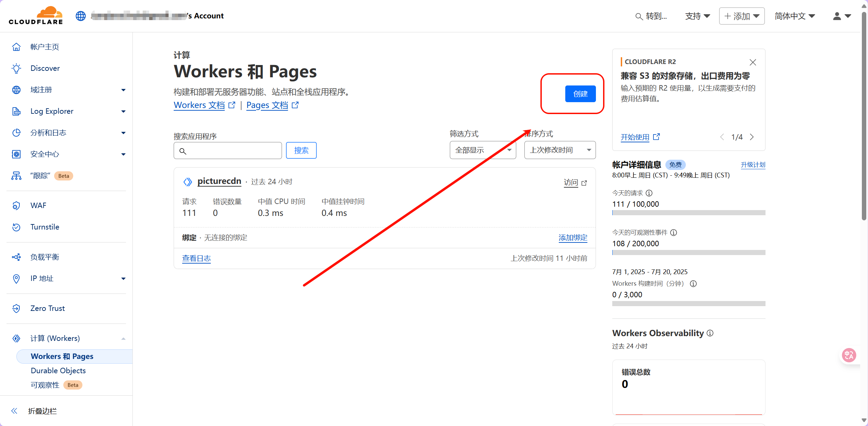The image size is (868, 426).
Task: Click the 升级计划 link
Action: tap(753, 165)
